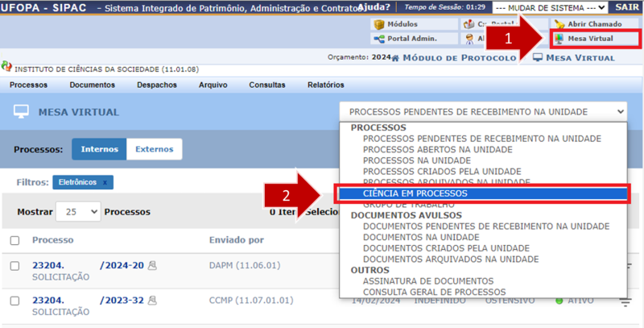Choose Consulta Geral de Processos option

(435, 293)
